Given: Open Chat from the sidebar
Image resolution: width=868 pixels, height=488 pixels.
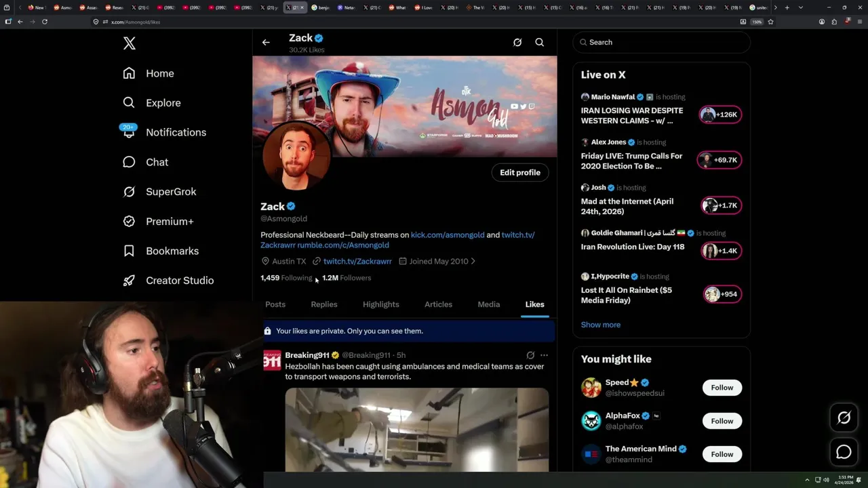Looking at the screenshot, I should (145, 162).
